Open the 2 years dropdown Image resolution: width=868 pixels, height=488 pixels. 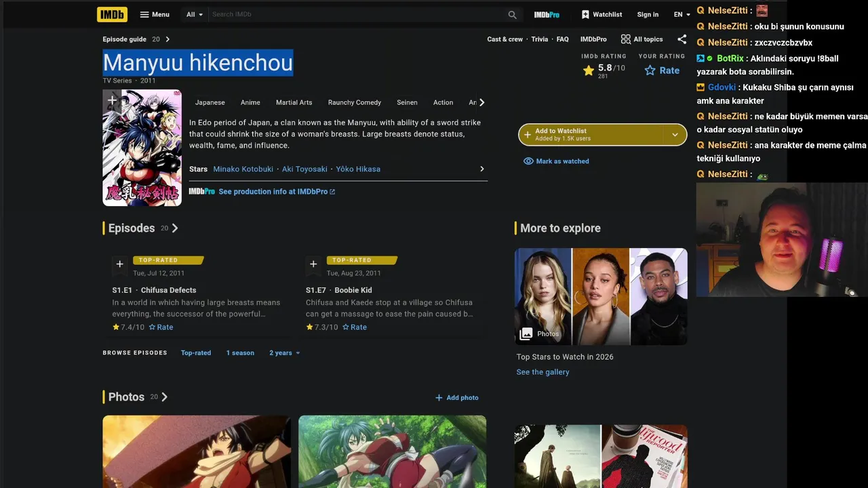[x=284, y=353]
